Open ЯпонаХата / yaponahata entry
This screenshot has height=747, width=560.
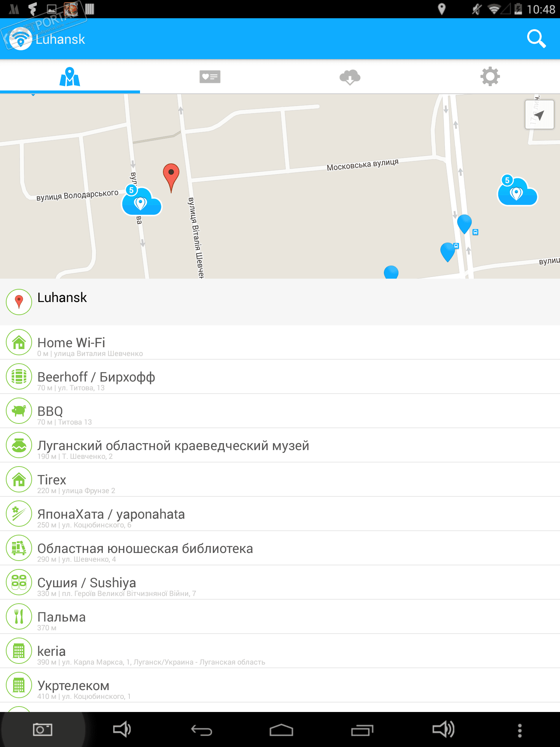coord(280,514)
